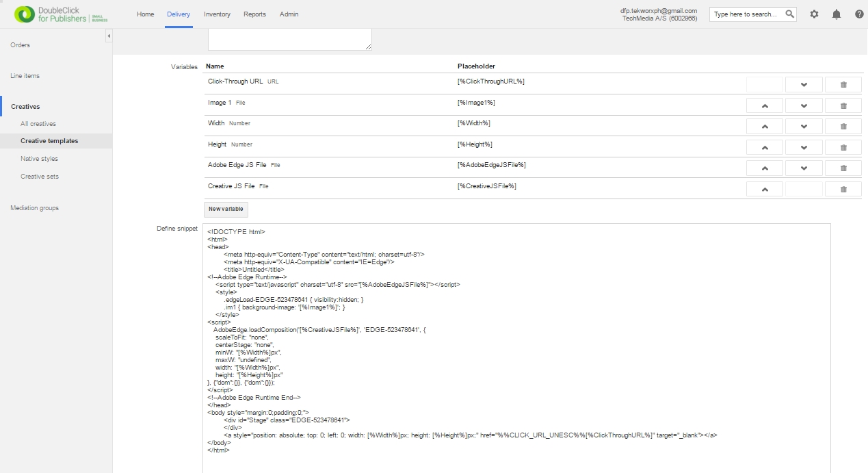Delete the Width variable
The width and height of the screenshot is (868, 473).
click(x=843, y=127)
